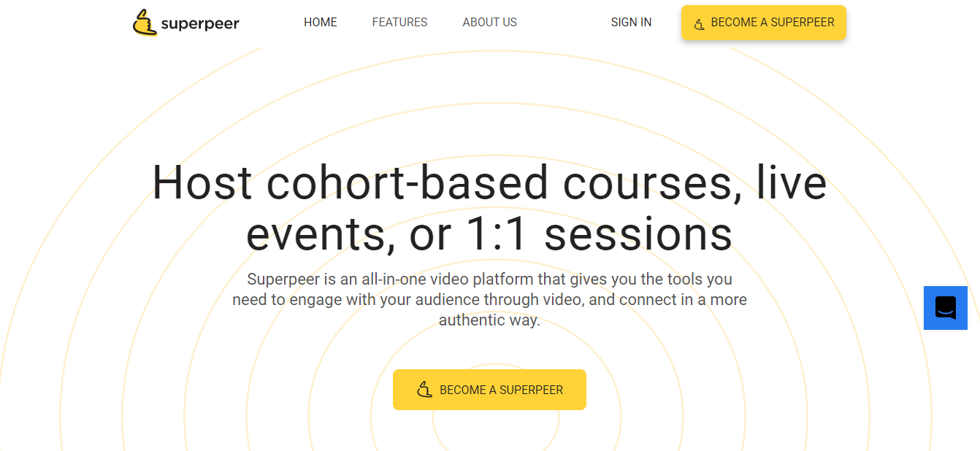Click the hand icon inside the header button

[699, 24]
